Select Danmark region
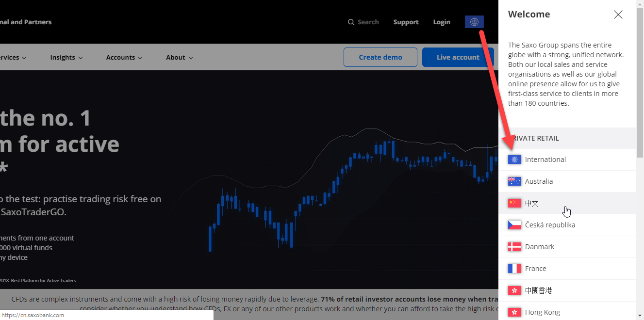The width and height of the screenshot is (644, 320). pyautogui.click(x=567, y=247)
